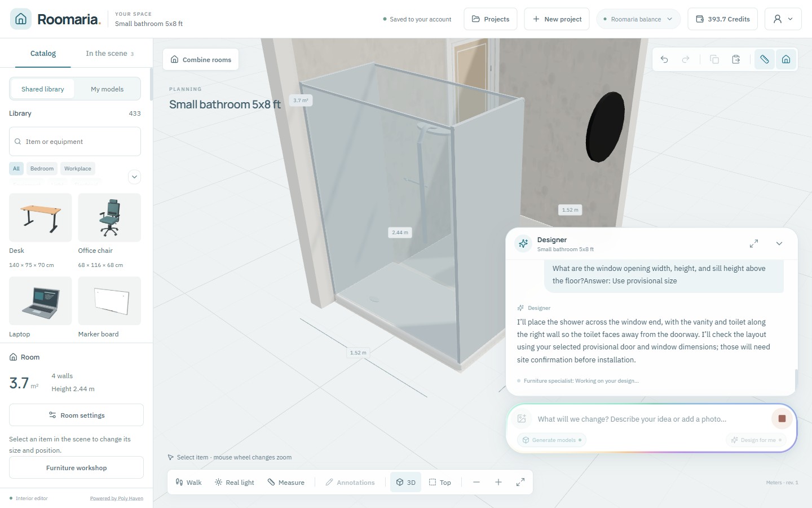Switch to Top view
The width and height of the screenshot is (812, 508).
tap(440, 482)
